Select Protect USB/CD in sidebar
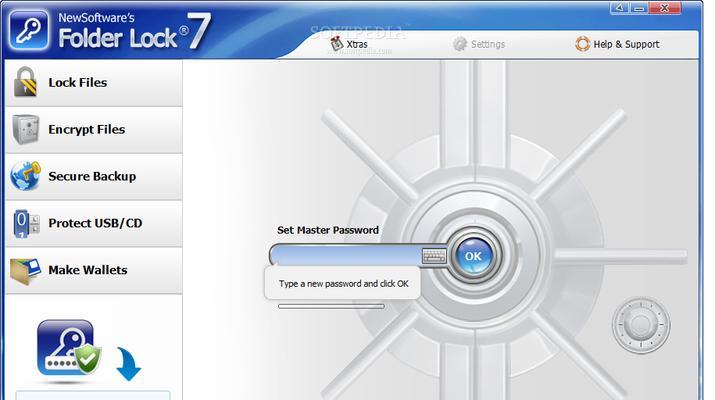The image size is (715, 400). [x=94, y=224]
